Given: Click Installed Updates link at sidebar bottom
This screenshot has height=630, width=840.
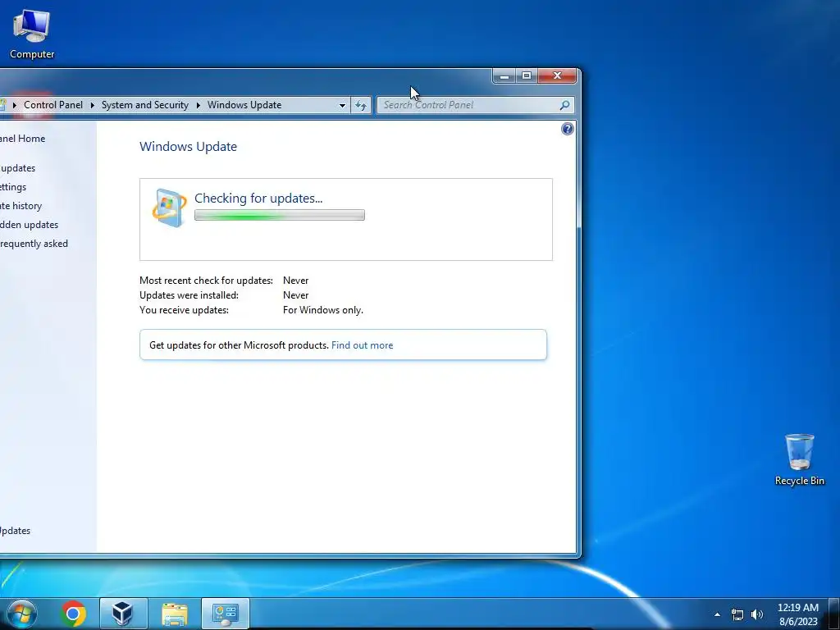Looking at the screenshot, I should (x=15, y=531).
